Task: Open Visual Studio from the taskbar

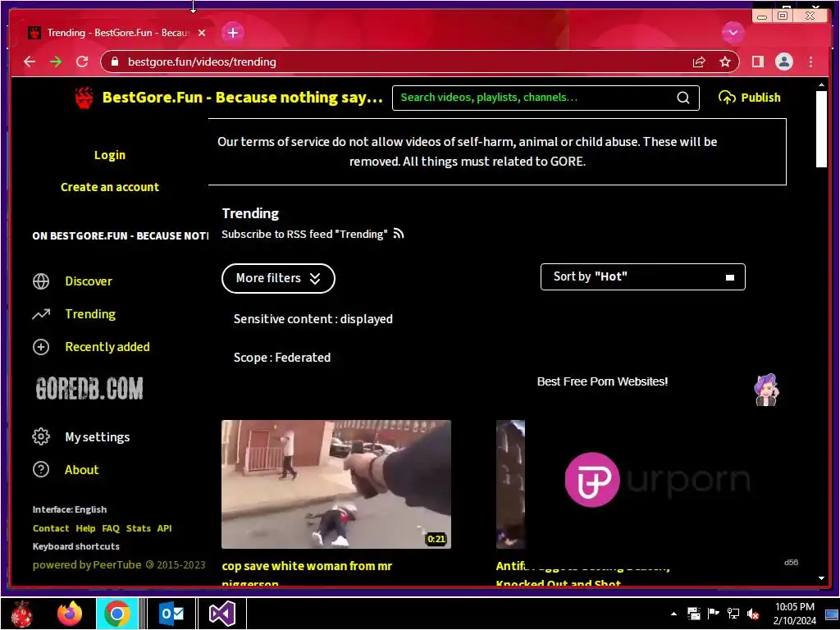Action: (221, 614)
